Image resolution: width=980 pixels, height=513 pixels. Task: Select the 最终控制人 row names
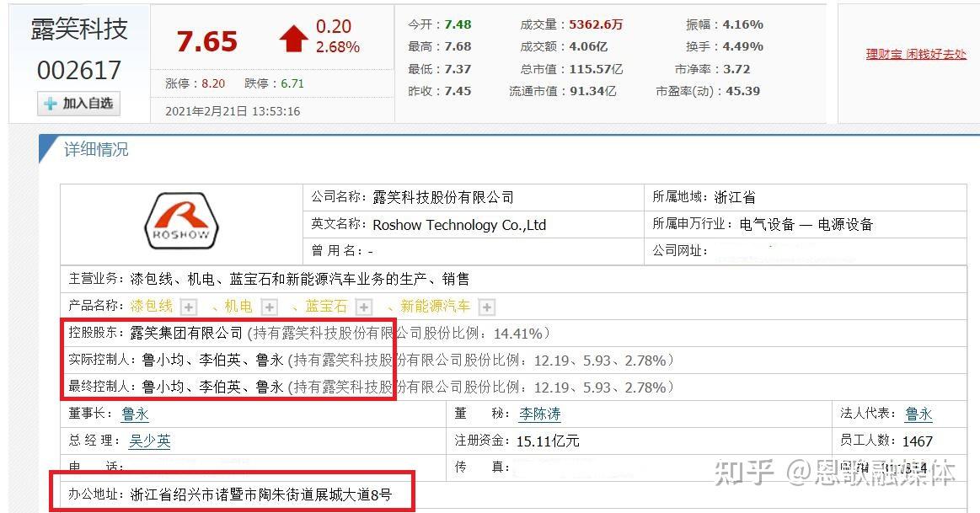click(x=212, y=387)
